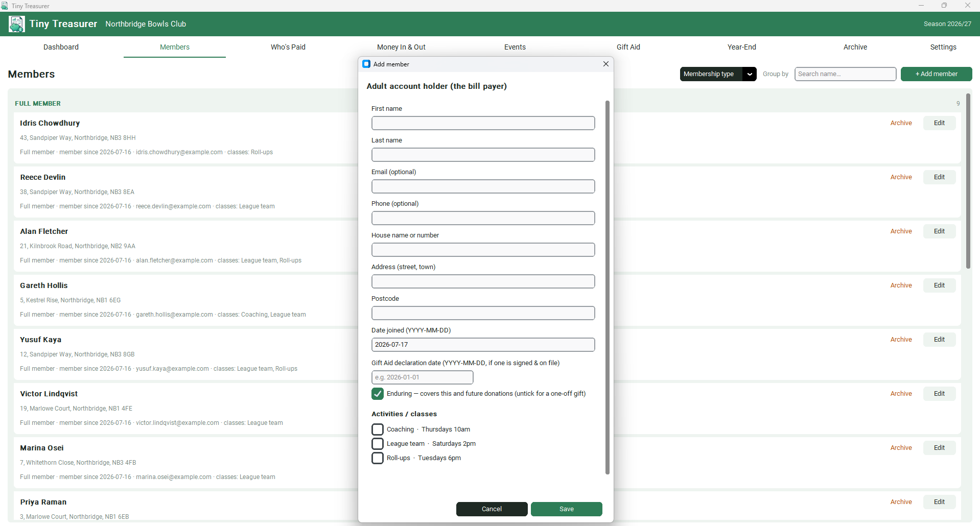Image resolution: width=980 pixels, height=526 pixels.
Task: Archive Yusuf Kaya
Action: 901,340
